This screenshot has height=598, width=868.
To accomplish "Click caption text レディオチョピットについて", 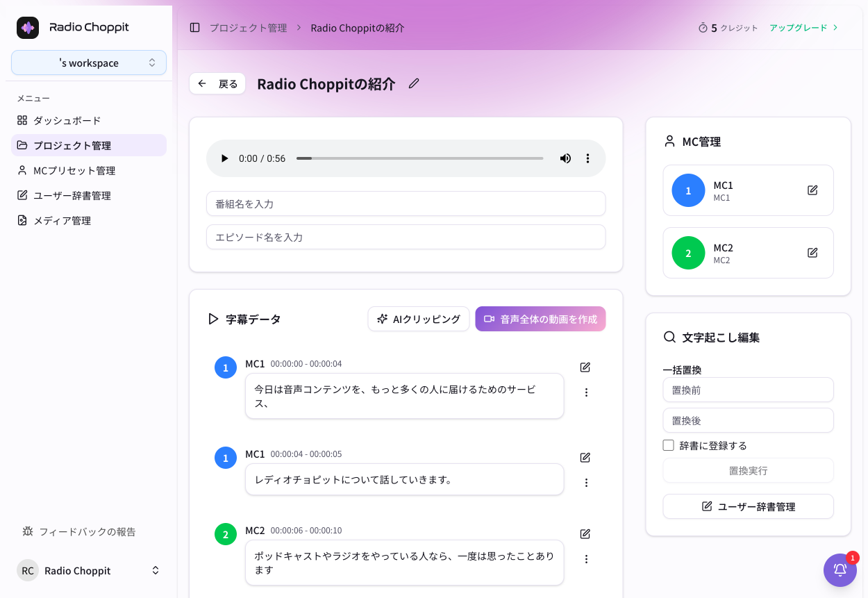I will pos(404,479).
